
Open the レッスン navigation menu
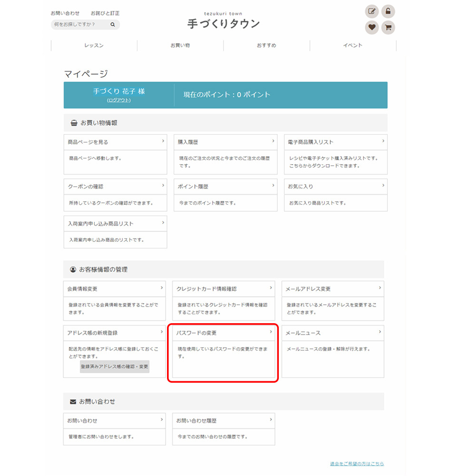[94, 46]
